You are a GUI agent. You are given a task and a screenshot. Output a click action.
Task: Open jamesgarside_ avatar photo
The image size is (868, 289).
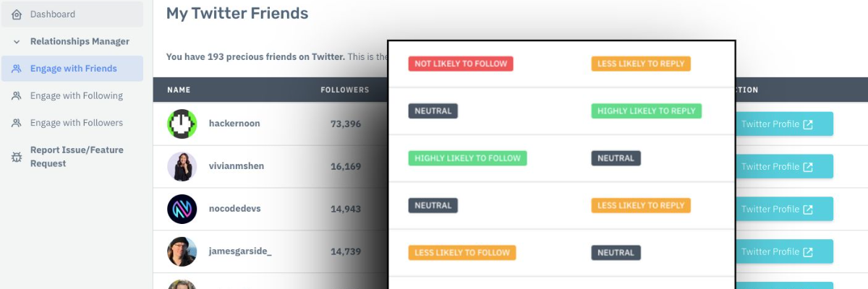[182, 251]
